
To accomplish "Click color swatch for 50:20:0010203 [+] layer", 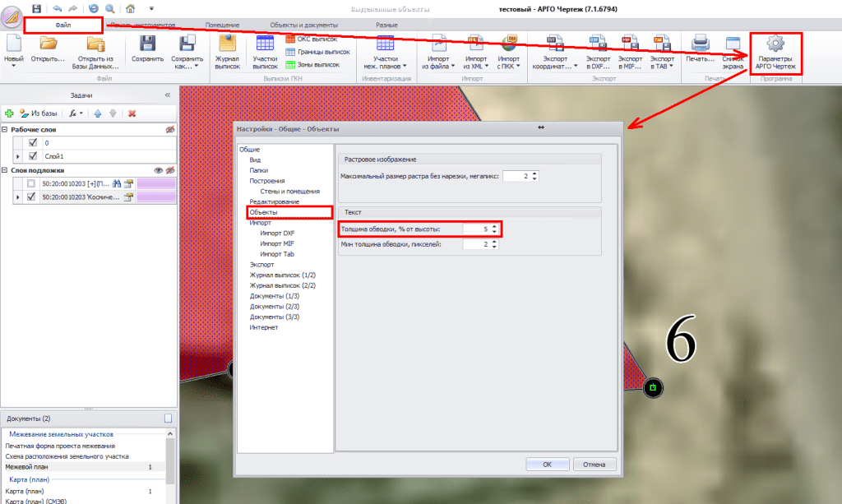I will [x=156, y=183].
